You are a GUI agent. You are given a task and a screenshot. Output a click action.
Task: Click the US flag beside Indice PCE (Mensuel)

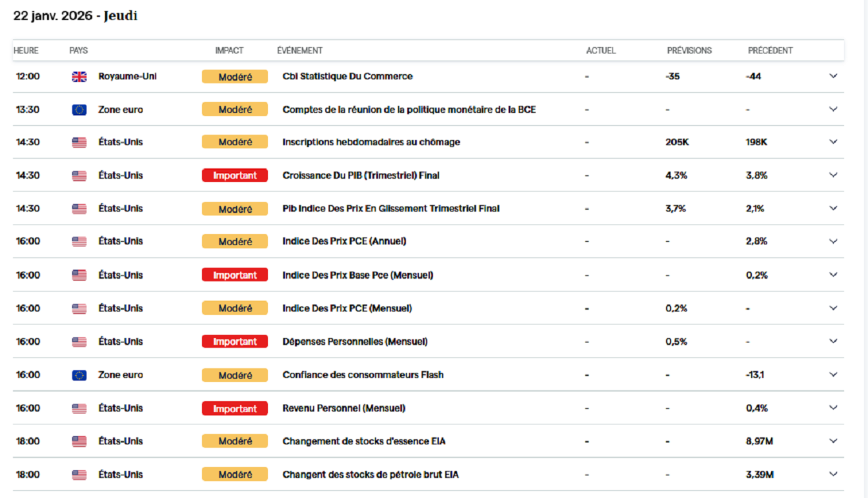tap(79, 309)
